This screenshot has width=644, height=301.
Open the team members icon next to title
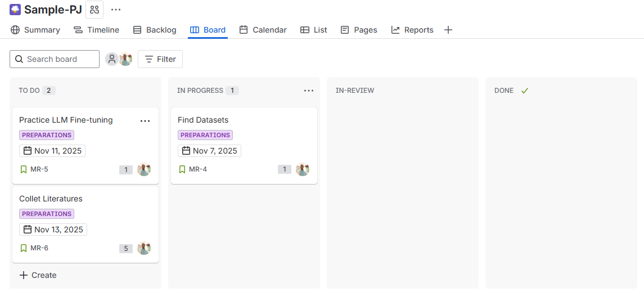[x=94, y=10]
